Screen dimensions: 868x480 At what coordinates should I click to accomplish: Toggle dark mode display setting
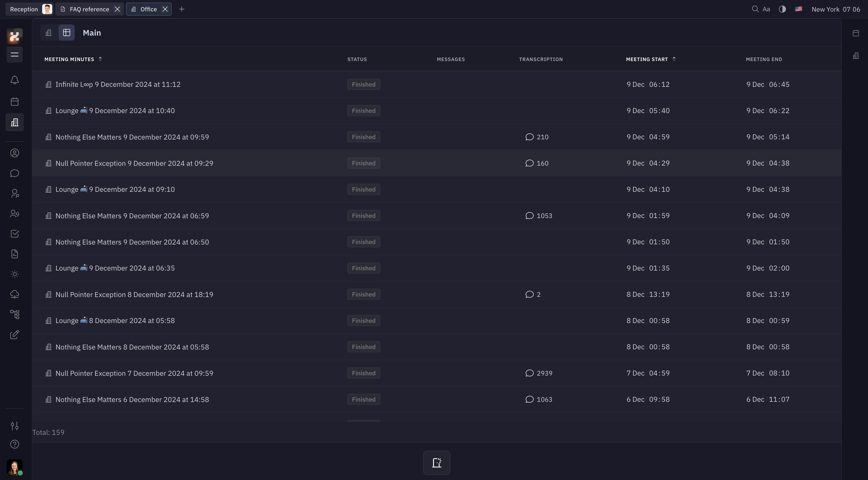click(x=782, y=9)
